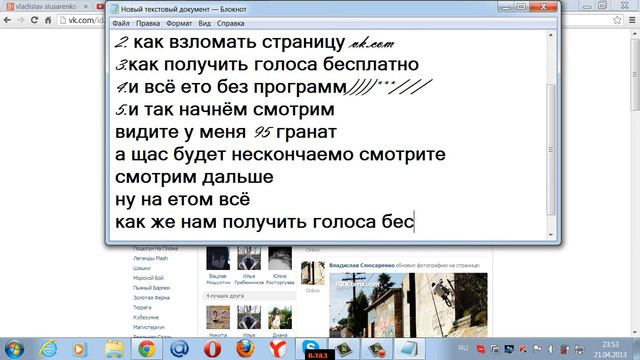Click the RU language indicator in tray
The image size is (640, 360).
coord(463,348)
